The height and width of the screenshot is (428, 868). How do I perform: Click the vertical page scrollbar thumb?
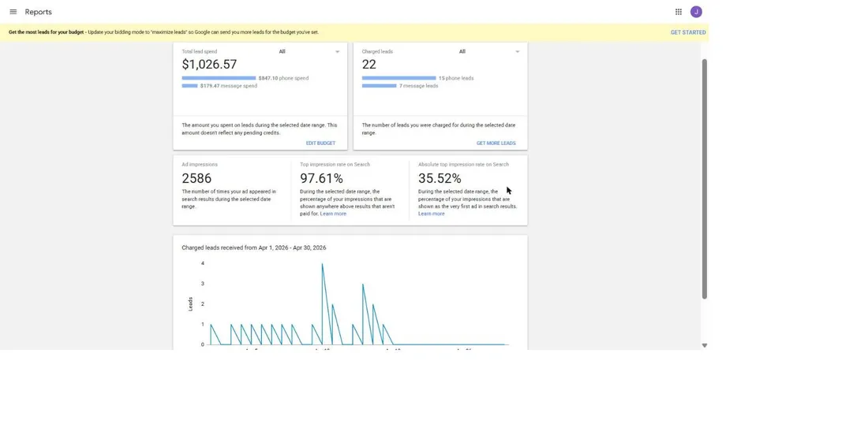[x=704, y=178]
